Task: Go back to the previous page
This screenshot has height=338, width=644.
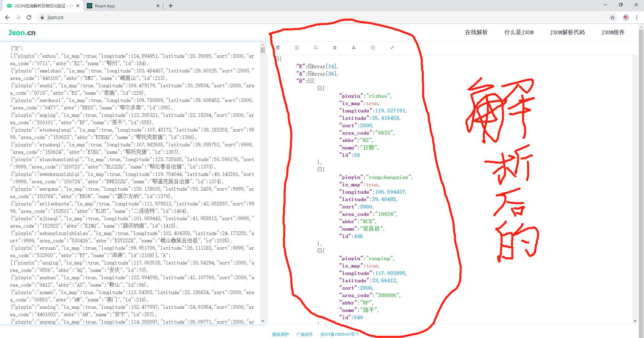Action: 7,17
